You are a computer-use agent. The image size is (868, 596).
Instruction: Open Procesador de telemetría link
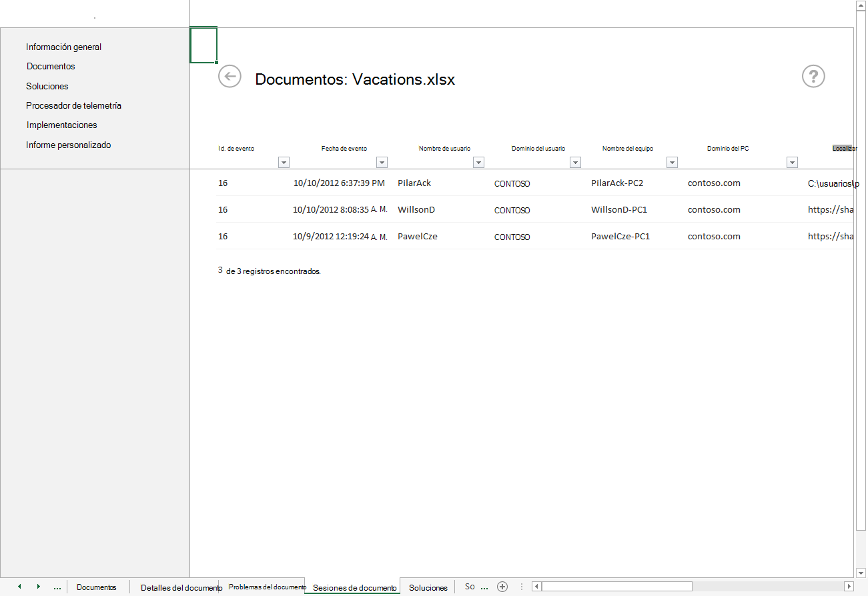coord(74,106)
